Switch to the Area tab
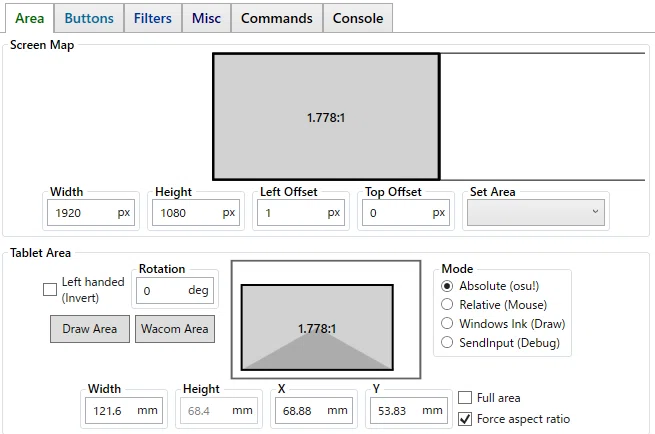 (29, 18)
